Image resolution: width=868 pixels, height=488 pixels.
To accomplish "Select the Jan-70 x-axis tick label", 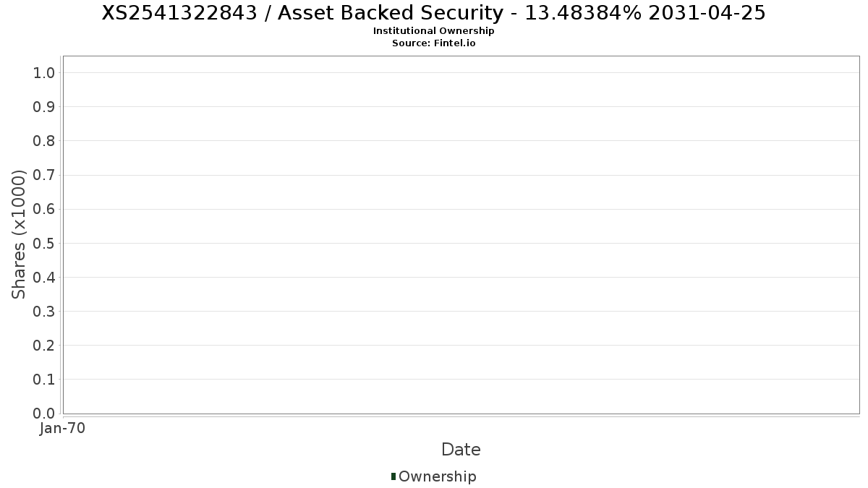I will click(63, 428).
